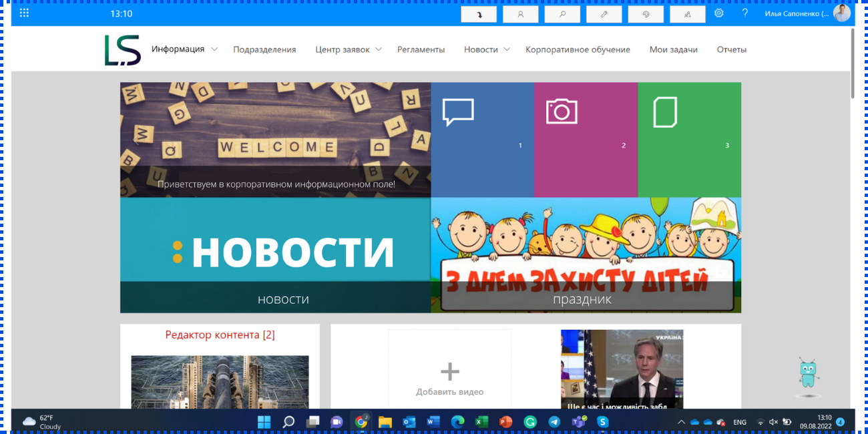
Task: Open the Редактор контента [2] link
Action: [x=220, y=335]
